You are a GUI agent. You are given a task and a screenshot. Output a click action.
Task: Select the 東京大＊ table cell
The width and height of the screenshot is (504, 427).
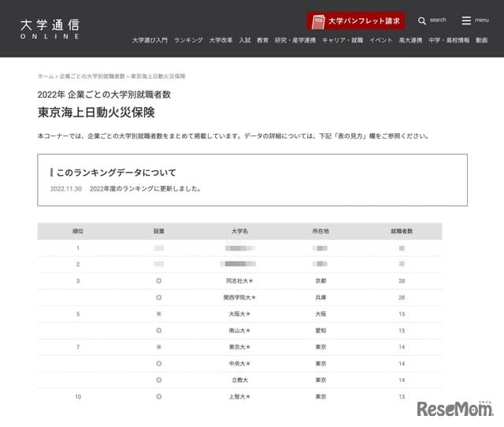tap(239, 347)
